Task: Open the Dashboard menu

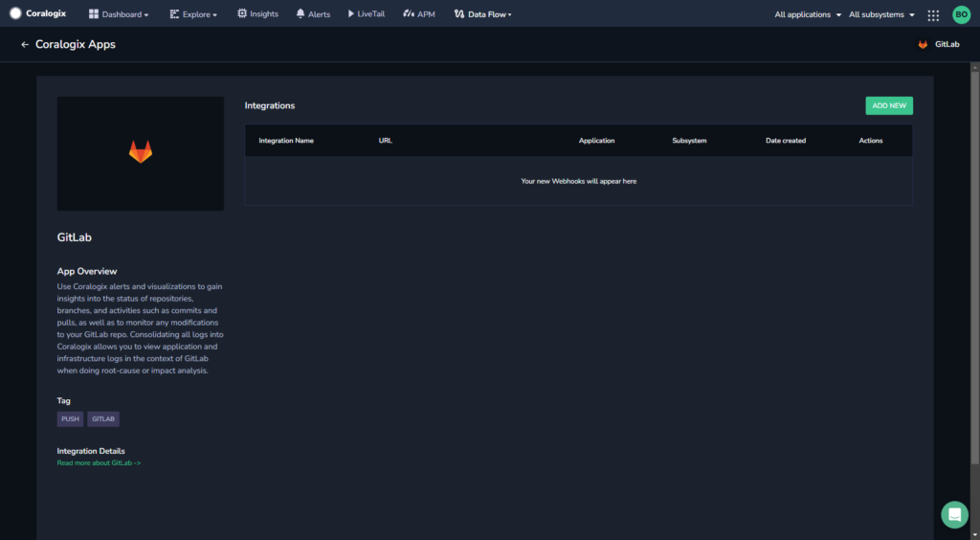Action: tap(119, 13)
